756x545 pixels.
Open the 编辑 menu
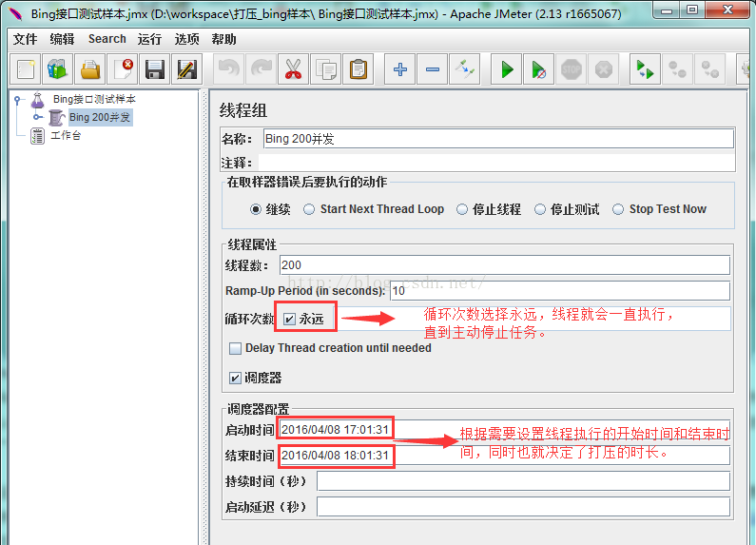tap(62, 39)
